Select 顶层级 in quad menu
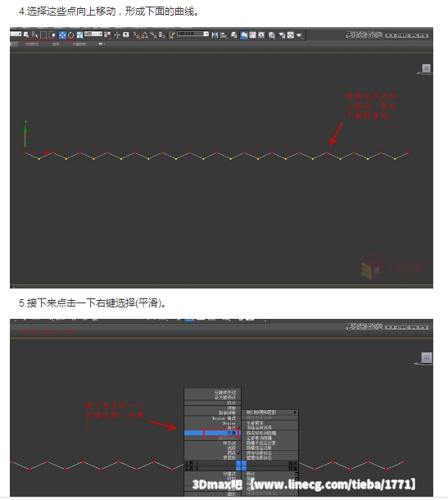This screenshot has width=448, height=500. 229,457
